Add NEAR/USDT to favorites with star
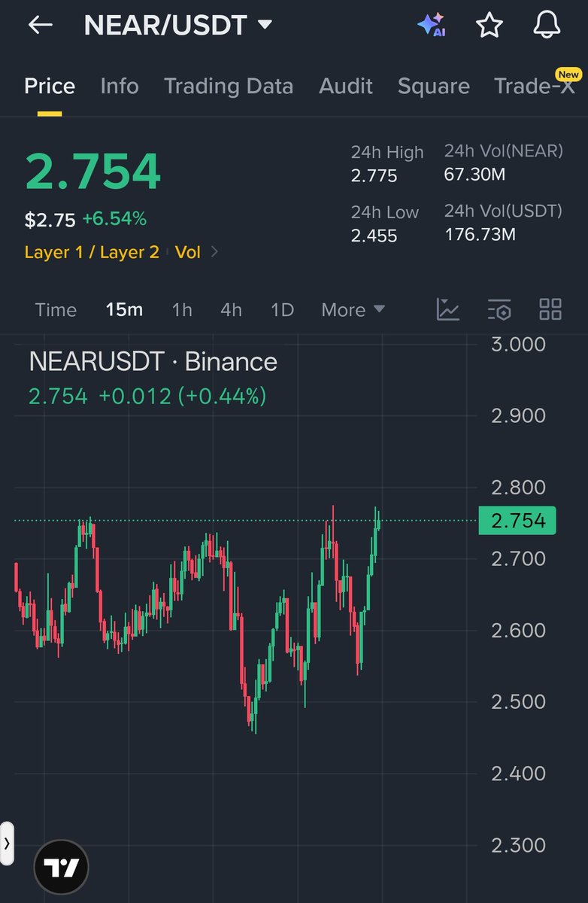 click(489, 25)
